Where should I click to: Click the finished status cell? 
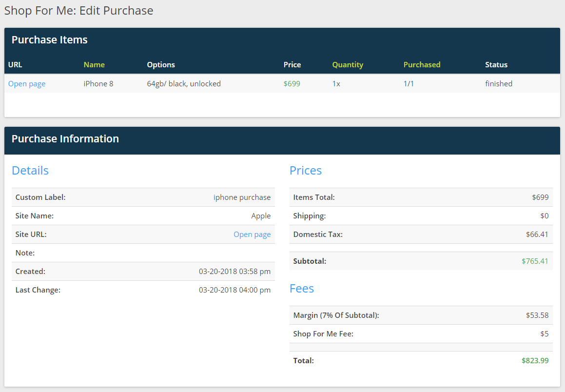(499, 84)
